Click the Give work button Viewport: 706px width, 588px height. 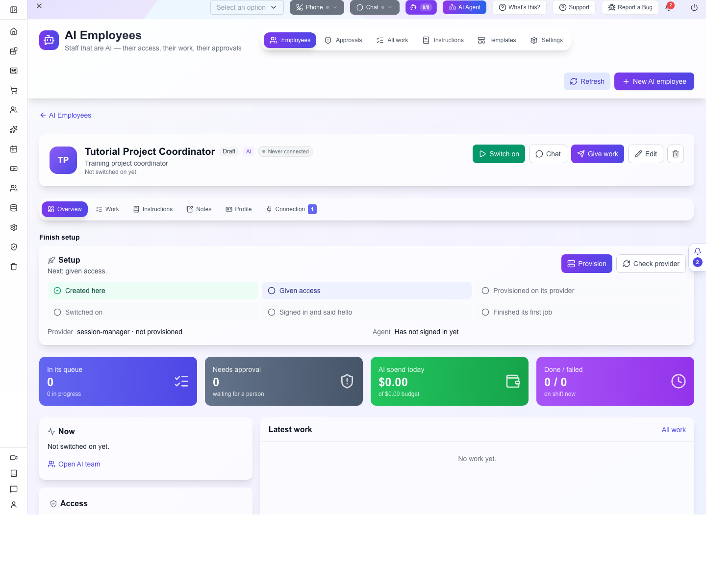point(598,154)
